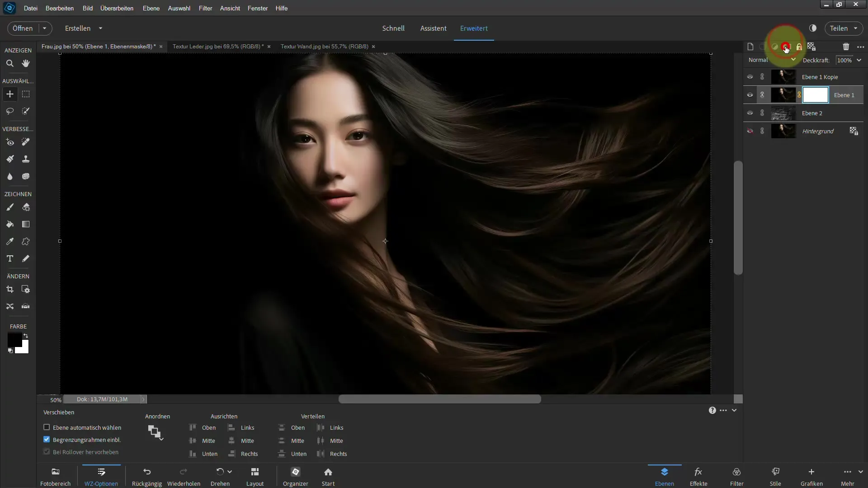
Task: Select the Straighten tool
Action: click(26, 307)
